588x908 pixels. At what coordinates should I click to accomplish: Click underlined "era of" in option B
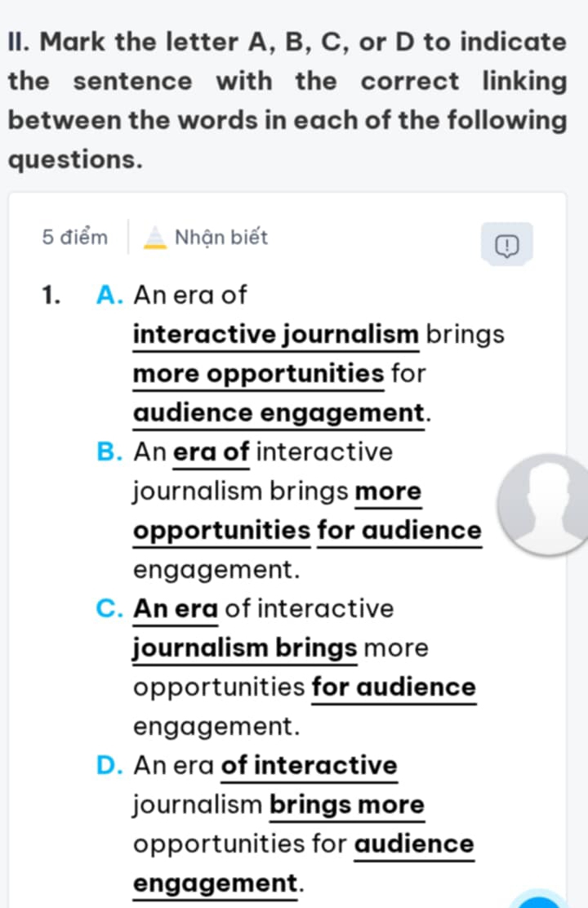click(x=212, y=452)
